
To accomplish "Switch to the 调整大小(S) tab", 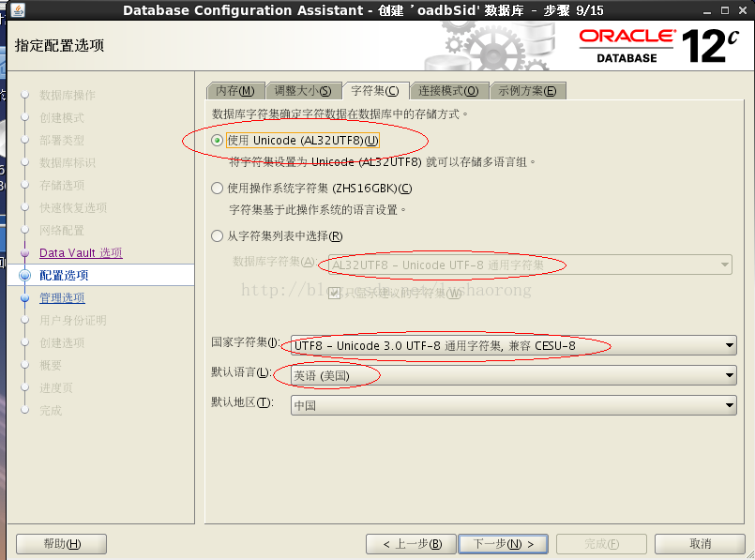I will pyautogui.click(x=303, y=91).
